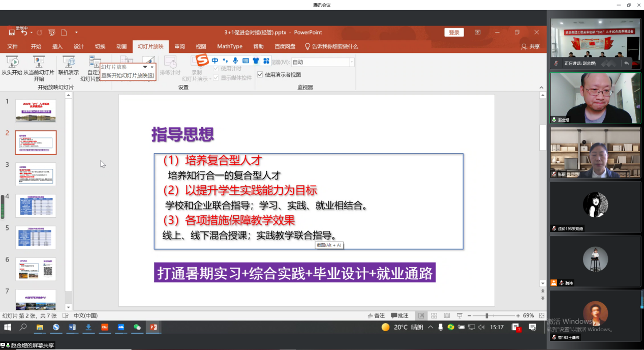Click the zoom slider in status bar
This screenshot has width=644, height=350.
(487, 315)
